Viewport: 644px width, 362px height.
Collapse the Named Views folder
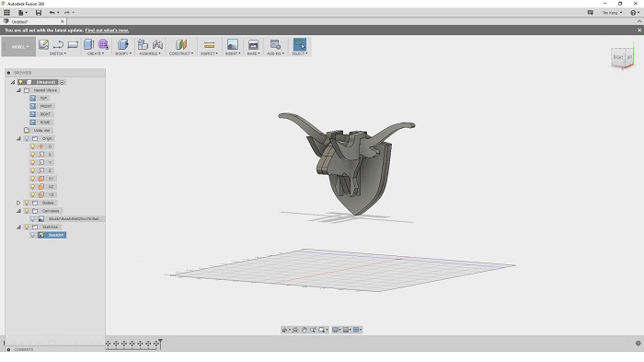pos(18,90)
